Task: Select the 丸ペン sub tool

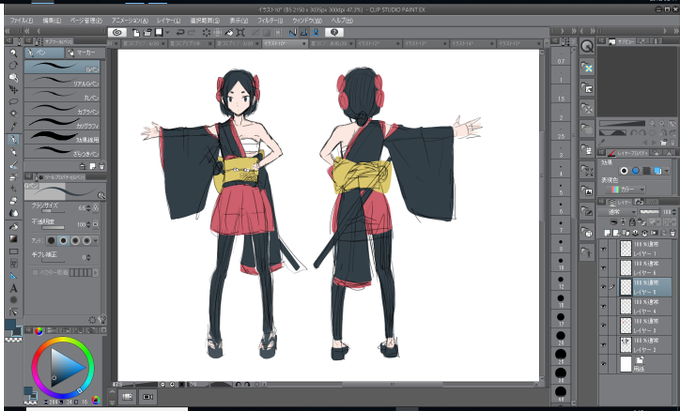Action: point(62,95)
